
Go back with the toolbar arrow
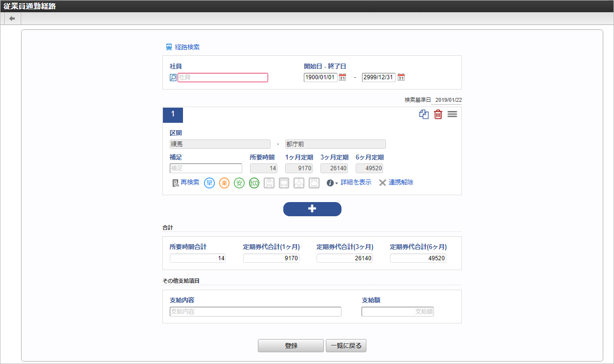click(x=12, y=19)
